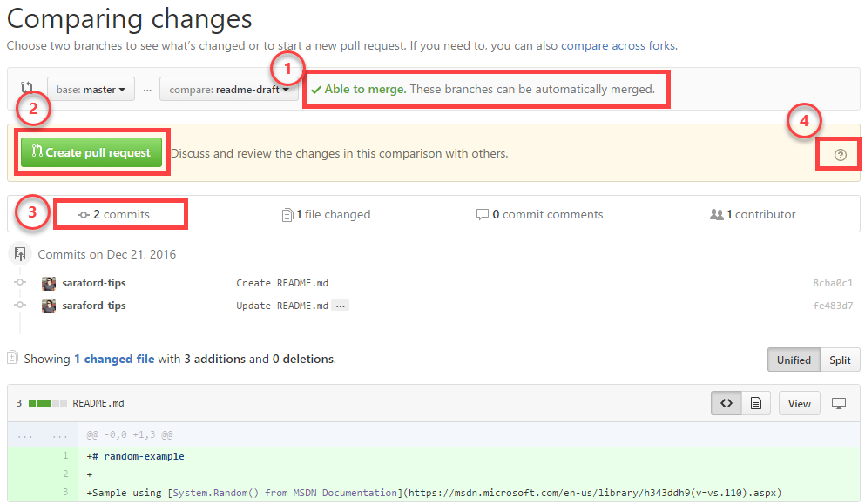Select the rich diff document icon

[755, 403]
